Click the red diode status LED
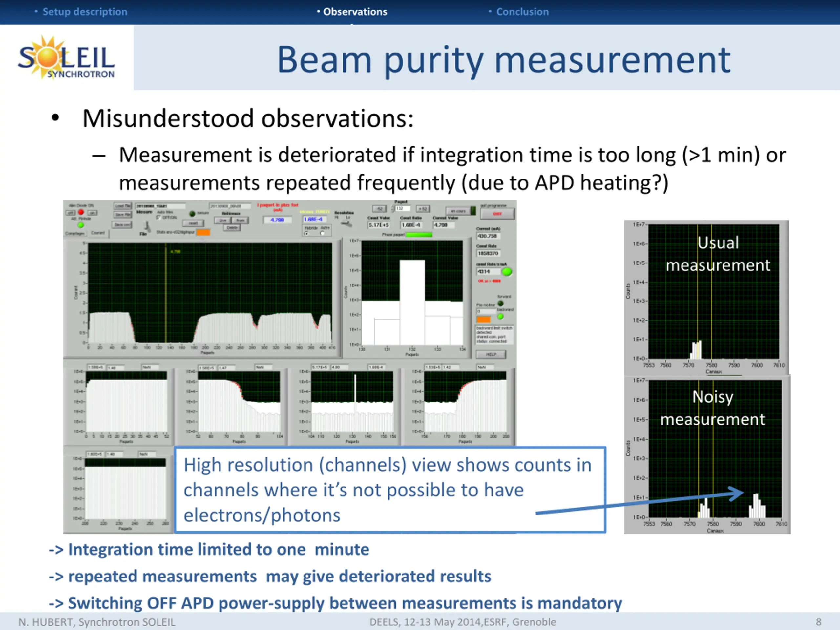Screen dimensions: 840x630 [x=81, y=212]
